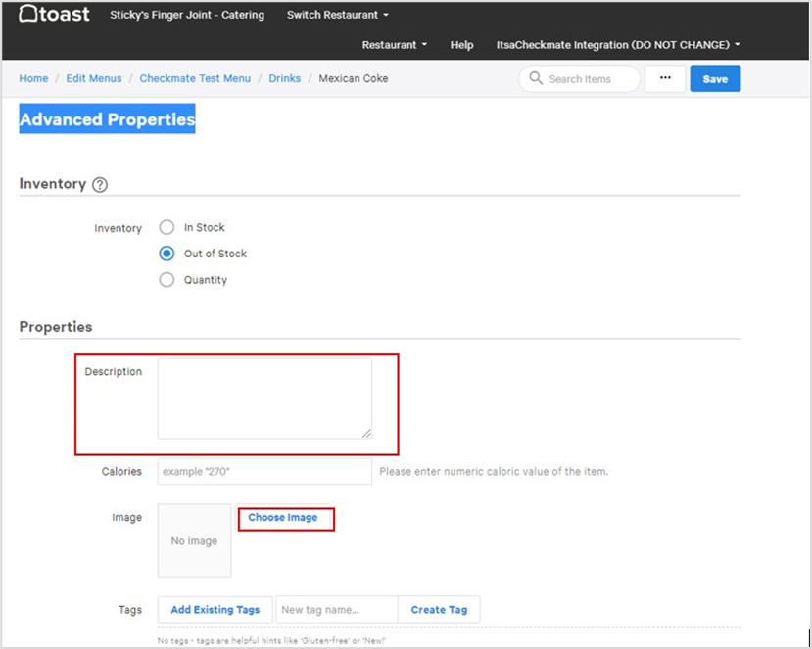
Task: Expand ItsaCheckmate Integration account dropdown
Action: [x=617, y=45]
